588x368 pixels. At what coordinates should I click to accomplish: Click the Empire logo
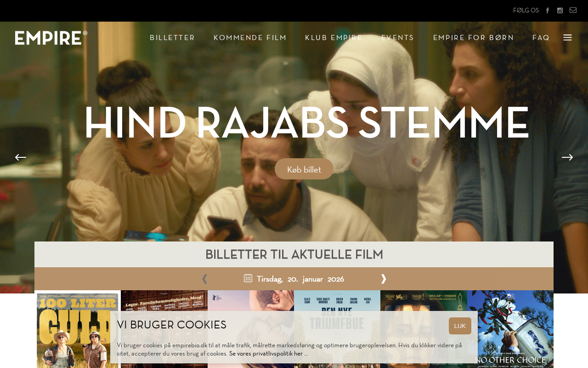click(51, 38)
